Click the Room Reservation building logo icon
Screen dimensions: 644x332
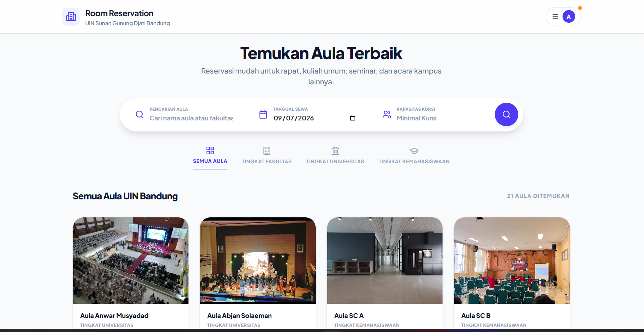tap(71, 17)
